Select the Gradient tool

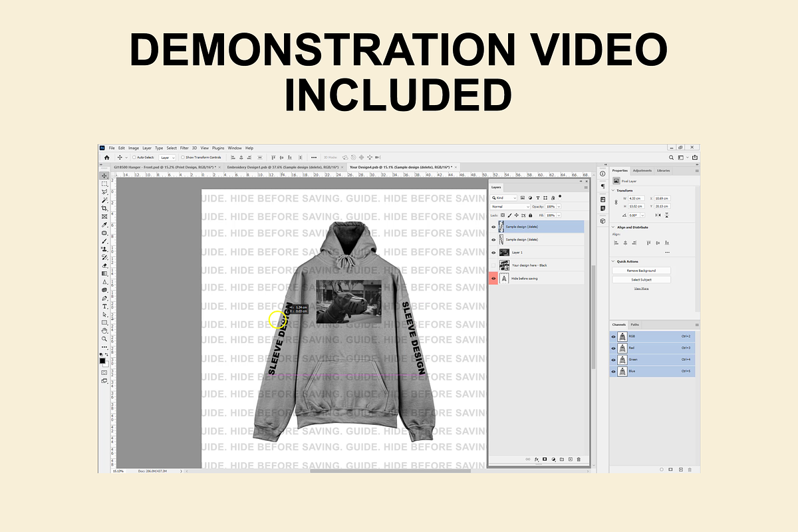point(105,273)
